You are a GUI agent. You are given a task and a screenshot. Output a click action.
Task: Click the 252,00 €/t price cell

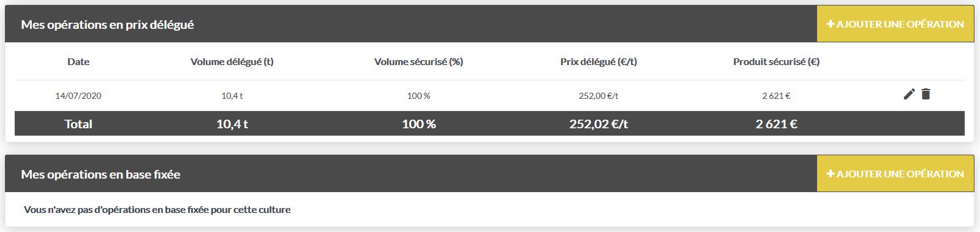[x=598, y=96]
